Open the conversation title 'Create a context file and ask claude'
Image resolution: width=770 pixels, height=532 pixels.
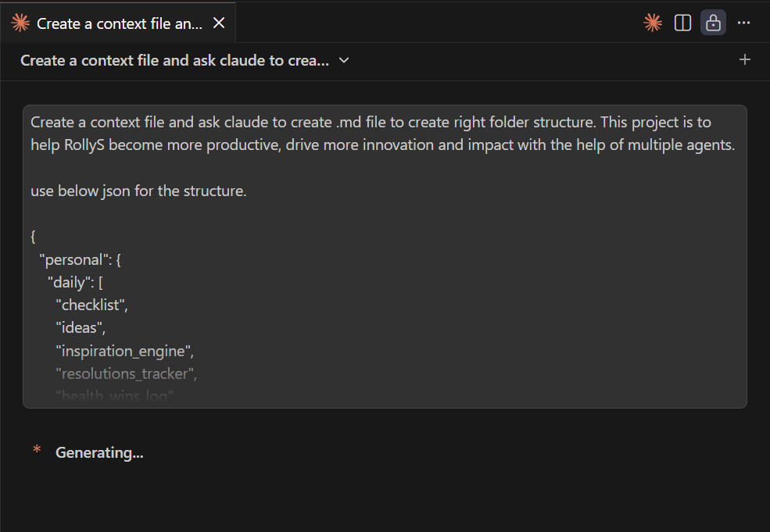click(174, 60)
